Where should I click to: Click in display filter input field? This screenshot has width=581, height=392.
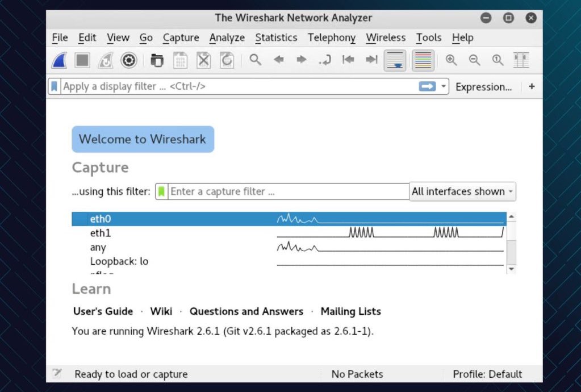(239, 86)
